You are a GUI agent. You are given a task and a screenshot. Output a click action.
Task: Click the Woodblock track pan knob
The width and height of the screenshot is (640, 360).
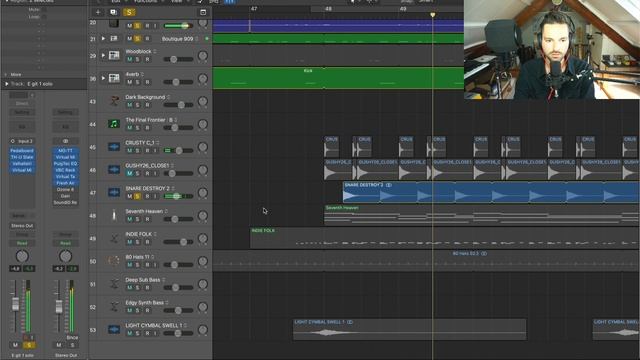tap(203, 56)
